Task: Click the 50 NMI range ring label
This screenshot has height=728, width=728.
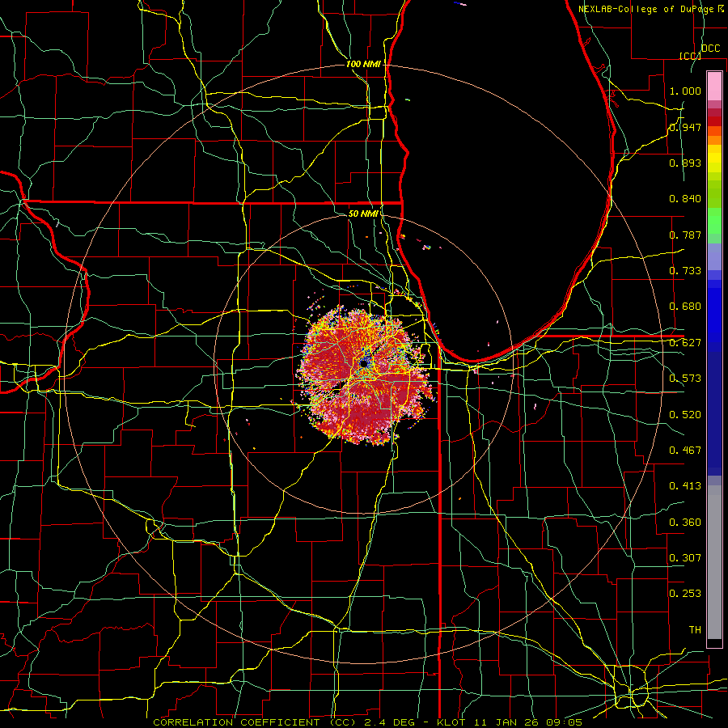Action: click(x=363, y=214)
